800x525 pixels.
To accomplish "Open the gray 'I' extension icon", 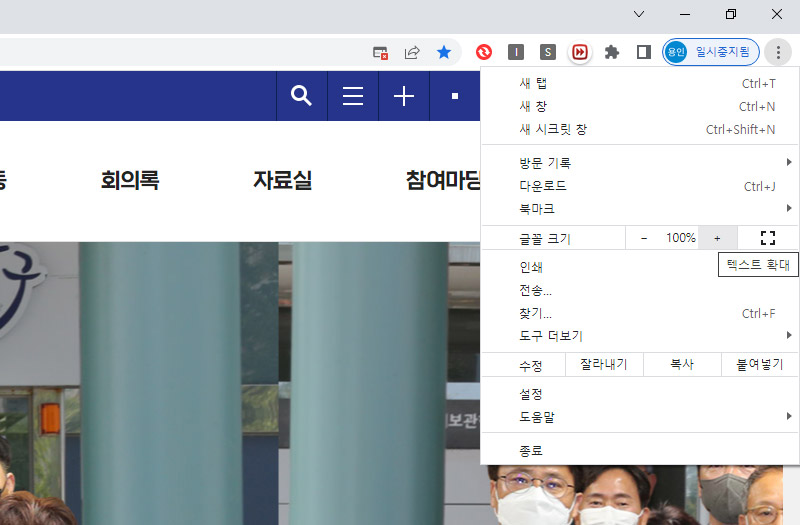I will tap(516, 52).
